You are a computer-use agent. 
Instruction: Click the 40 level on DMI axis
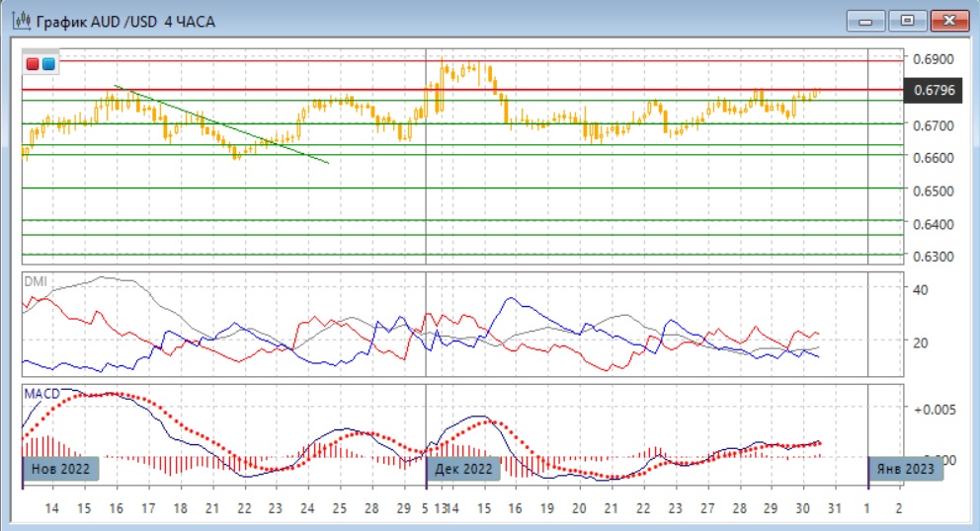[924, 289]
